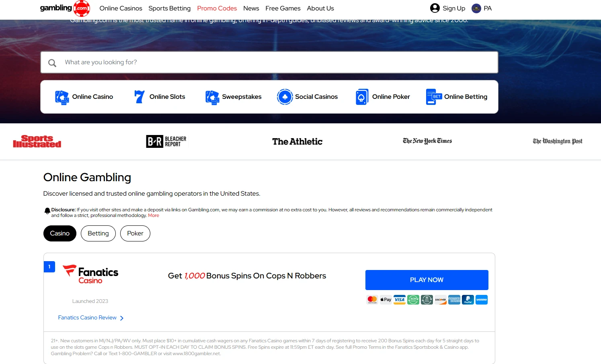Enable the Betting filter

click(x=98, y=233)
